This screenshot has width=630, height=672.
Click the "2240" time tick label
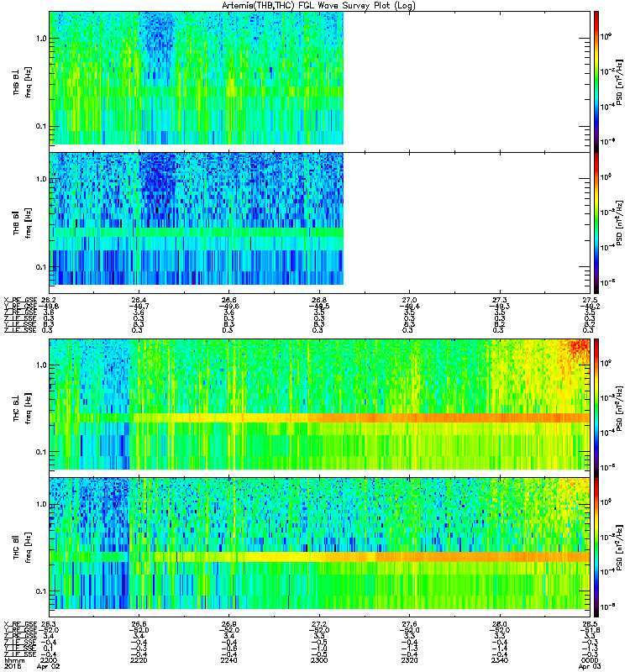point(228,660)
